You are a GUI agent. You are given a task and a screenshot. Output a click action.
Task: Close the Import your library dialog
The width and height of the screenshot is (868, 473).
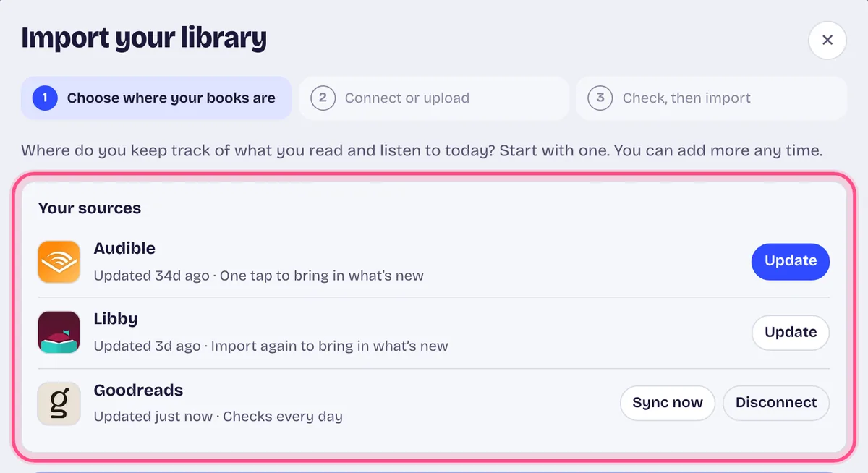pyautogui.click(x=827, y=40)
